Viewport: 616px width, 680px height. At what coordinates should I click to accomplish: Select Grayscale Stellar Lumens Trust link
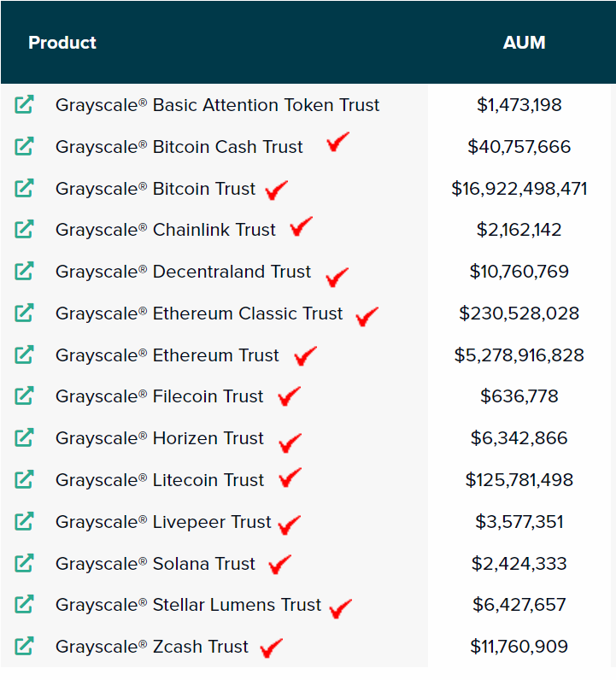pyautogui.click(x=188, y=605)
